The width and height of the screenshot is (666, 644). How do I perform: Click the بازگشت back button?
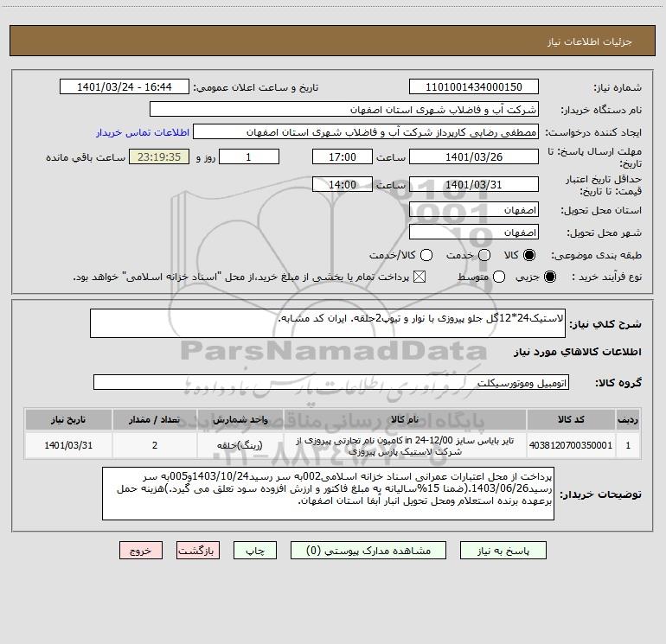click(198, 551)
